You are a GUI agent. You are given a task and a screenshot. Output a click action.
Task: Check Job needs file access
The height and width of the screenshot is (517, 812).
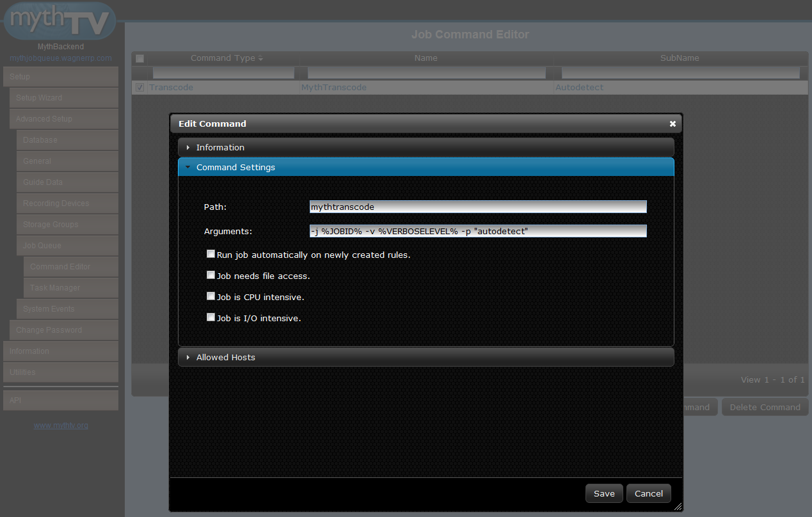tap(211, 275)
